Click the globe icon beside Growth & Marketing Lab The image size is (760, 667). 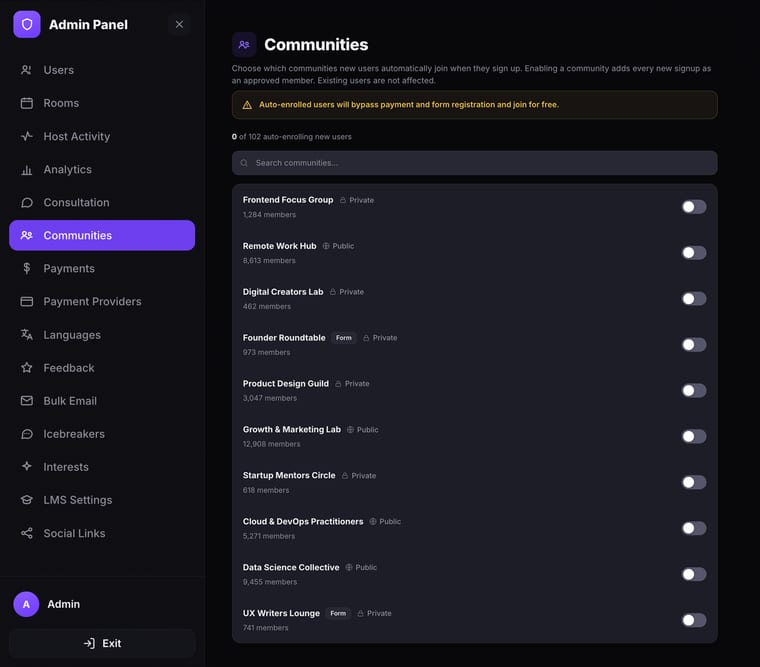pyautogui.click(x=350, y=429)
